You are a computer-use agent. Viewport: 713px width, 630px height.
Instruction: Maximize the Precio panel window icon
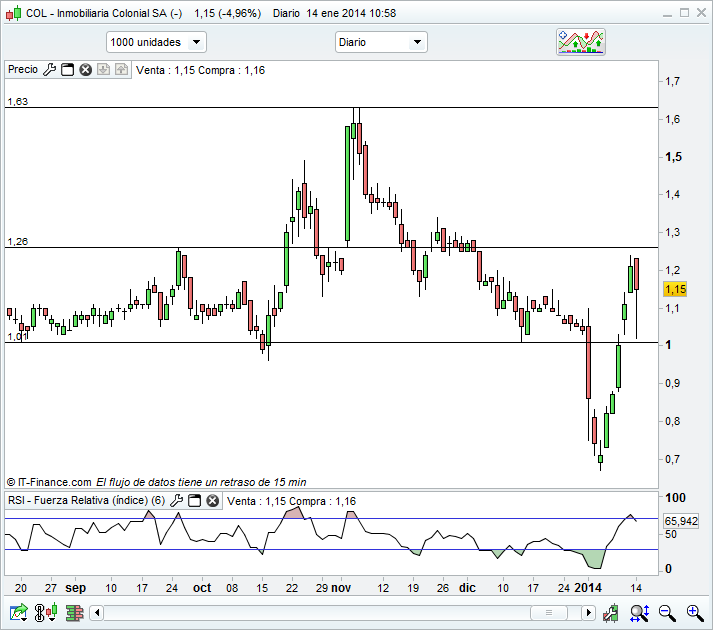68,70
